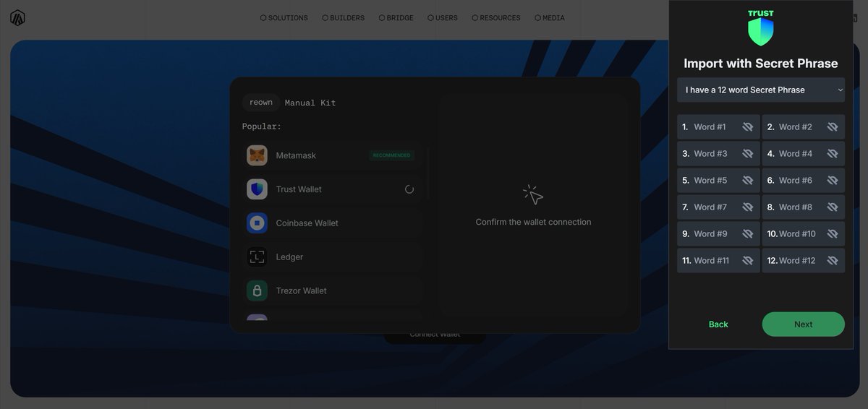Viewport: 868px width, 409px height.
Task: Click the Trezor Wallet lock icon
Action: (x=257, y=290)
